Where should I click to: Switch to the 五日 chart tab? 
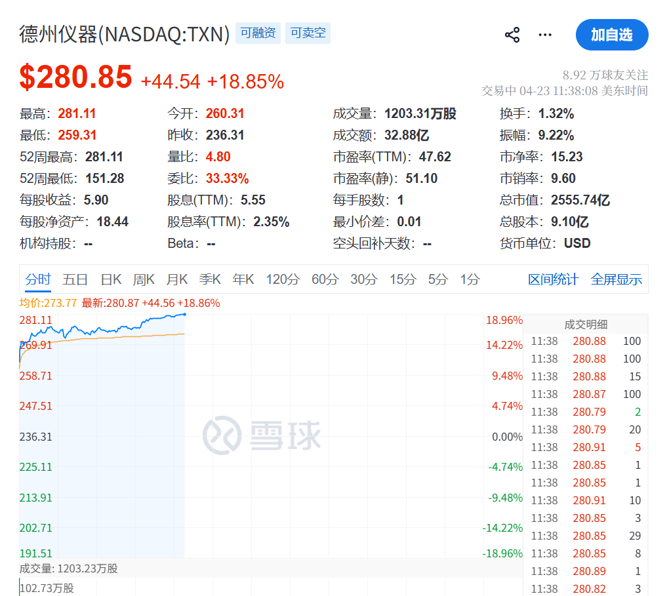[75, 280]
